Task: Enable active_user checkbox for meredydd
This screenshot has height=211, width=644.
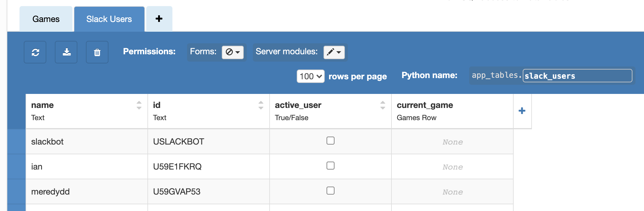Action: (x=331, y=191)
